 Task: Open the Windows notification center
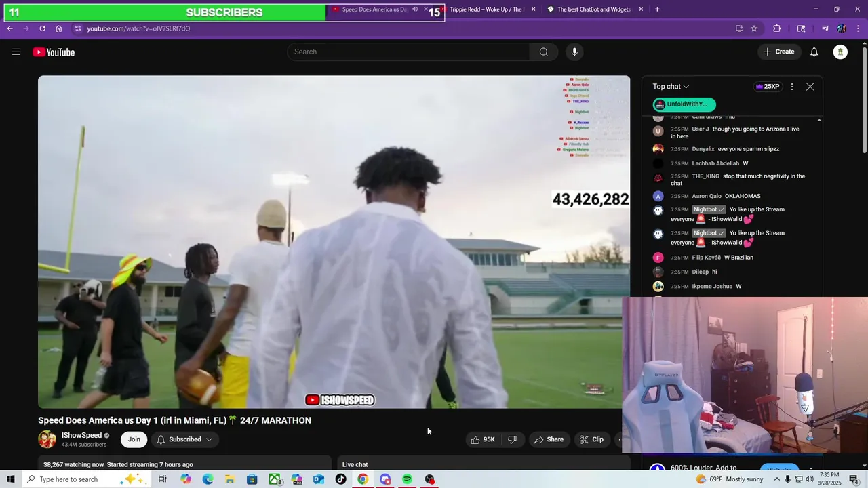(854, 479)
